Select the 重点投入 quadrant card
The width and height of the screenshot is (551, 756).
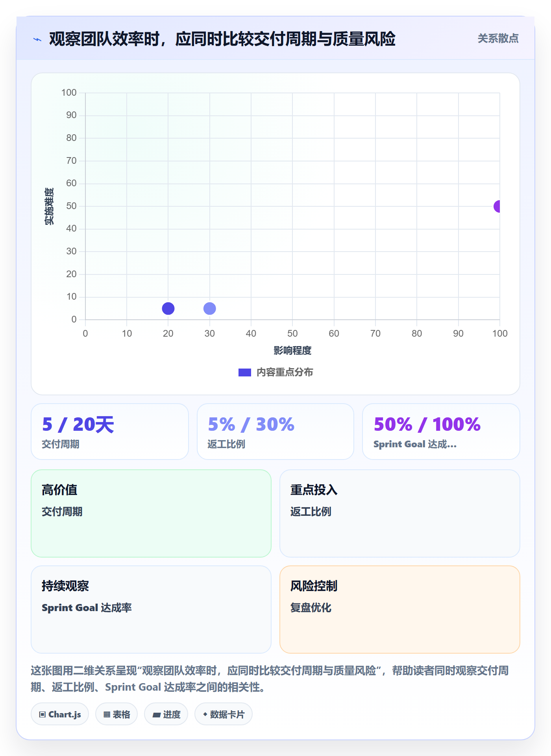coord(400,513)
